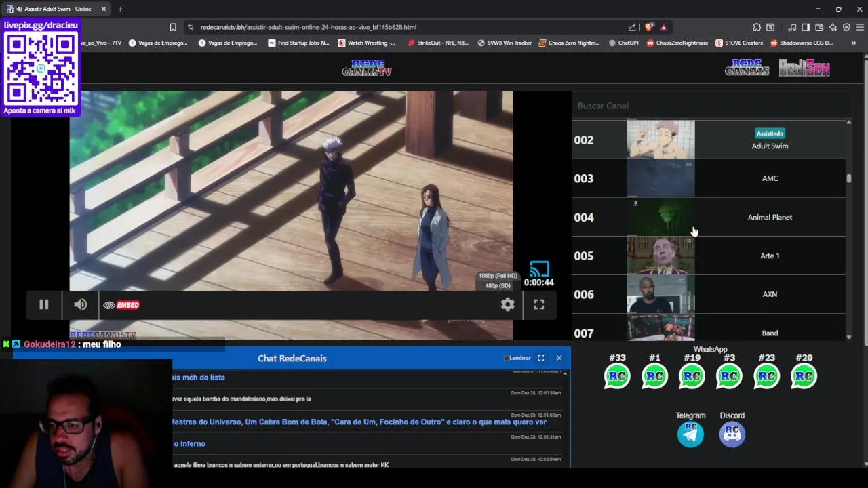Share this page icon in address bar

coord(632,27)
